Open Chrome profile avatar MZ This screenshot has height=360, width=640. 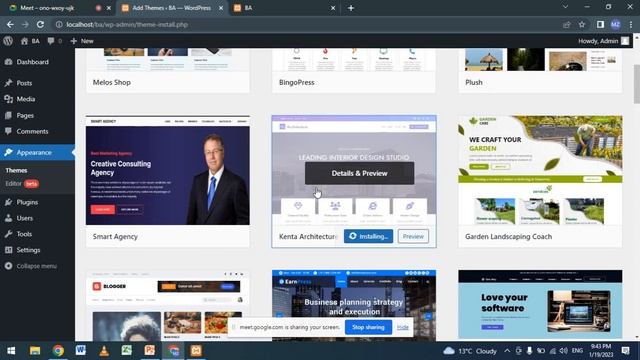(616, 24)
